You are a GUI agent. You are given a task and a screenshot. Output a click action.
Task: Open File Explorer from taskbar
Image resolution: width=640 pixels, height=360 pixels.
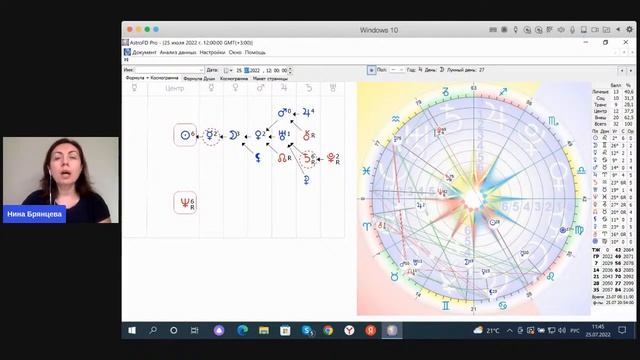click(264, 330)
